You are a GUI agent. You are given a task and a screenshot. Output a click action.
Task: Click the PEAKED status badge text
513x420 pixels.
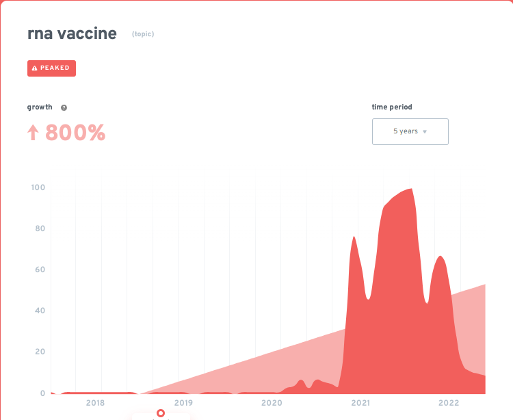click(x=55, y=68)
